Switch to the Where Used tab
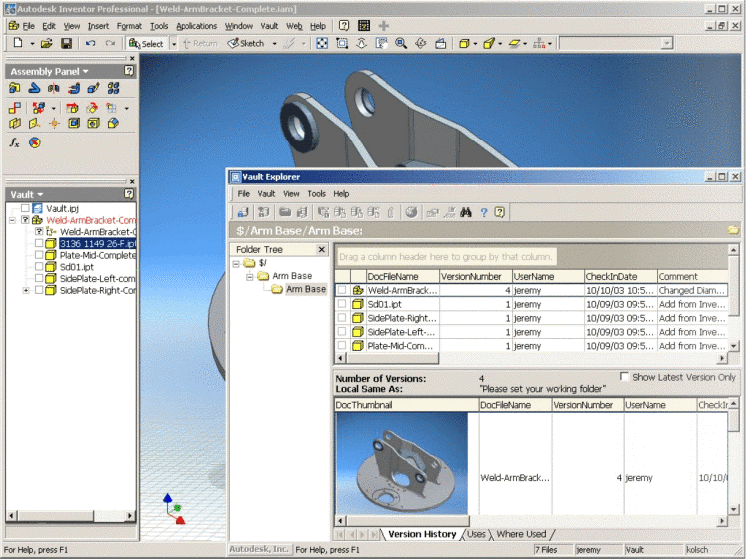Screen dimensions: 746x560 521,534
